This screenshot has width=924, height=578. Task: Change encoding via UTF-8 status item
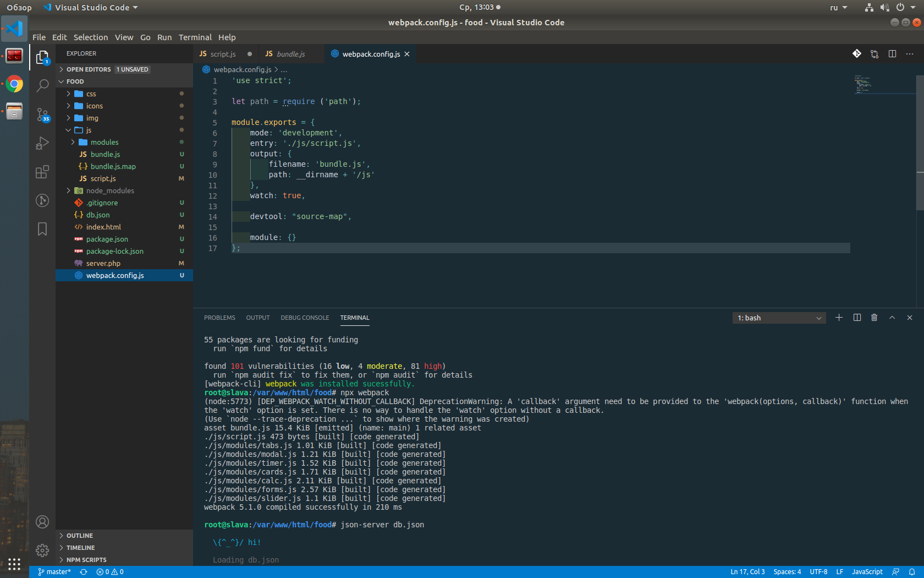click(818, 572)
